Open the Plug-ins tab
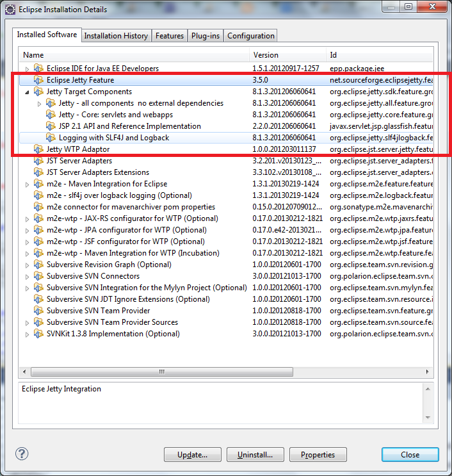The image size is (452, 476). [x=206, y=36]
